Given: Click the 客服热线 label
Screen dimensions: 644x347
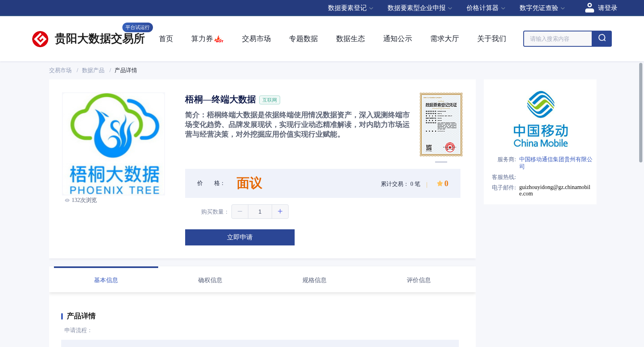Looking at the screenshot, I should tap(504, 177).
